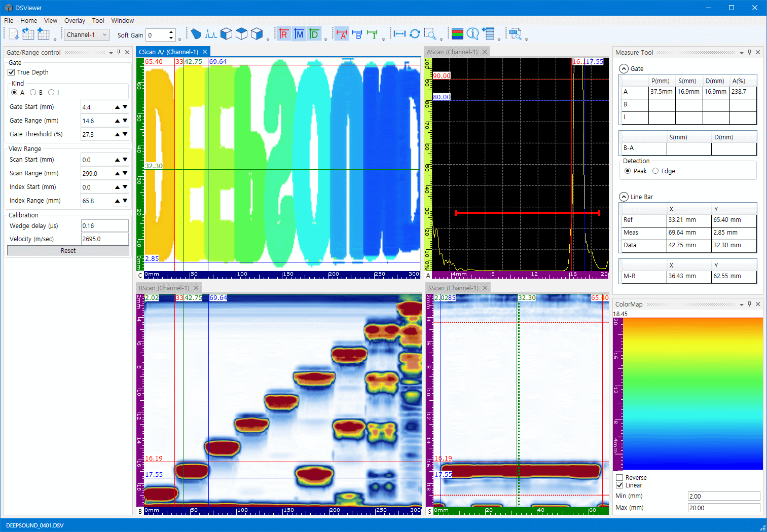Click the horizontal measure line bar icon

(x=399, y=34)
